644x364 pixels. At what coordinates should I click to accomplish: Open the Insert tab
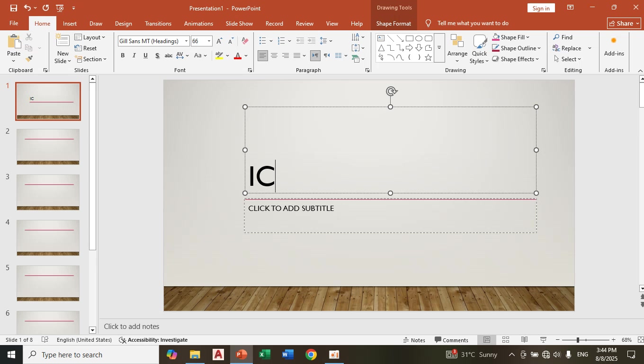70,23
